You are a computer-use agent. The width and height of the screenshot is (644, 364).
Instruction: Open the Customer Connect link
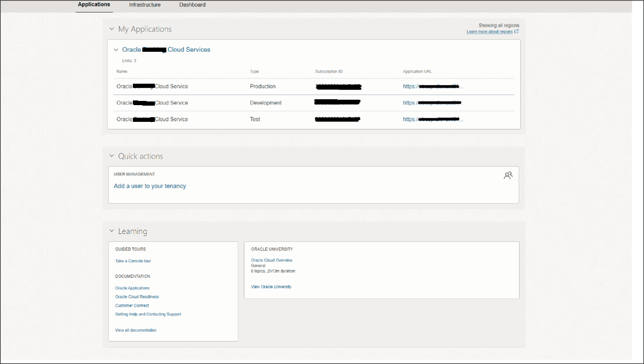pyautogui.click(x=132, y=305)
